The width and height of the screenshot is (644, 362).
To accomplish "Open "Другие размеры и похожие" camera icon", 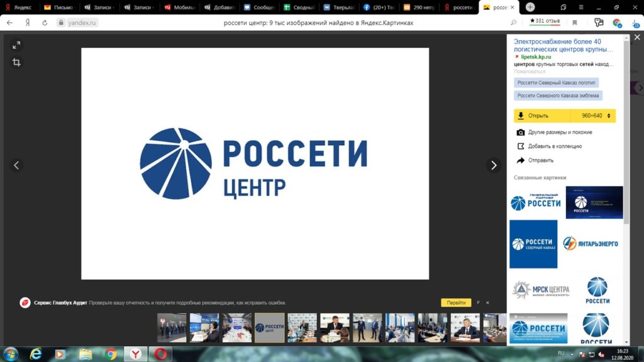I will tap(521, 132).
